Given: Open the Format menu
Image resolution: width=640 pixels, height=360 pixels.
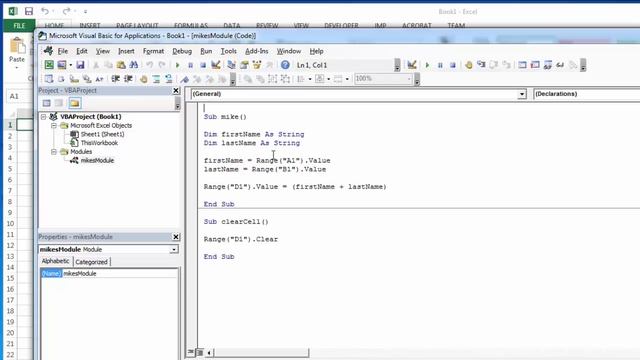Looking at the screenshot, I should (x=153, y=51).
